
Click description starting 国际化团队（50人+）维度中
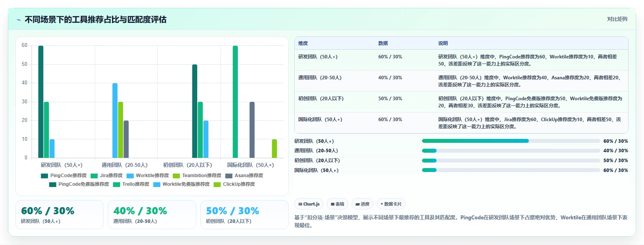(530, 123)
